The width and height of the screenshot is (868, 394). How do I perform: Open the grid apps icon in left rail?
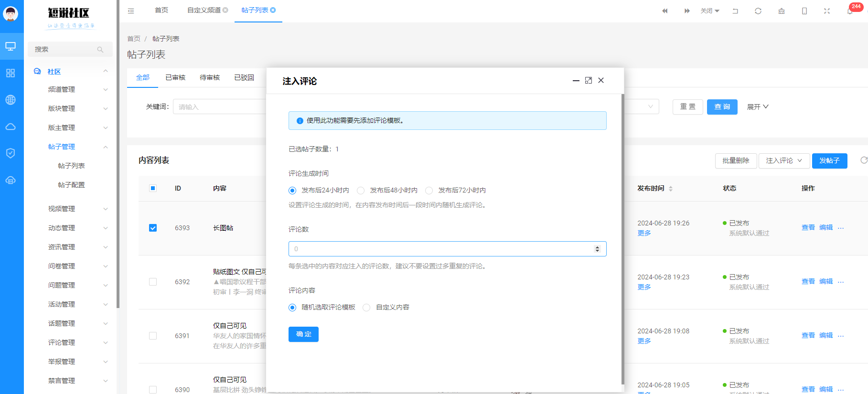[11, 73]
